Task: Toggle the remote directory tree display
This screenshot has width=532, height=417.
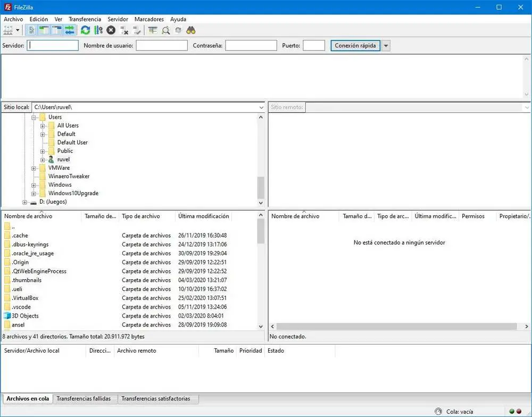Action: (x=57, y=30)
